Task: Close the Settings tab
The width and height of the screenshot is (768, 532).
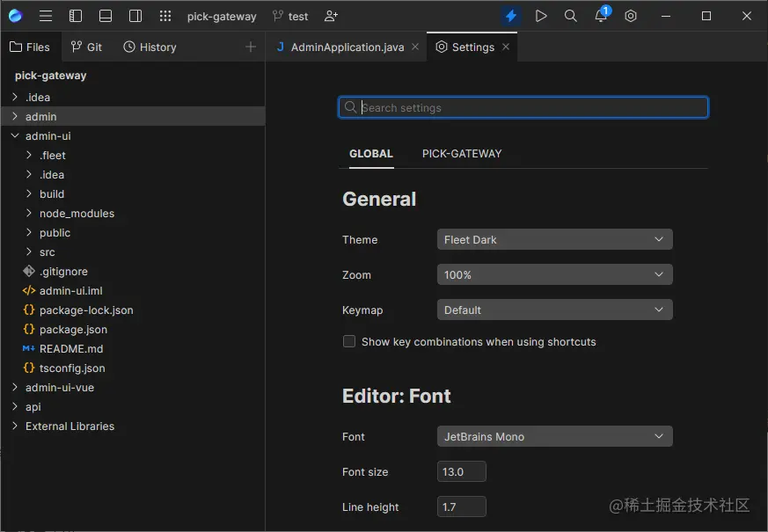Action: tap(506, 47)
